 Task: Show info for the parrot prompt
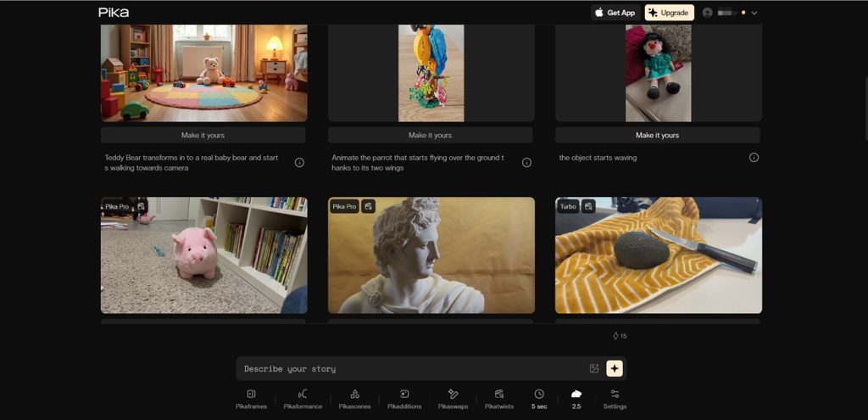coord(526,162)
